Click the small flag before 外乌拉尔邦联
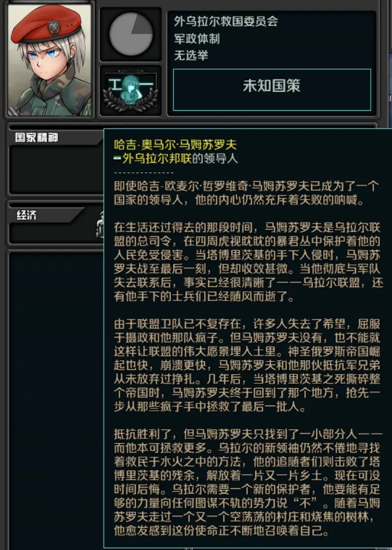The width and height of the screenshot is (392, 550). coord(117,159)
